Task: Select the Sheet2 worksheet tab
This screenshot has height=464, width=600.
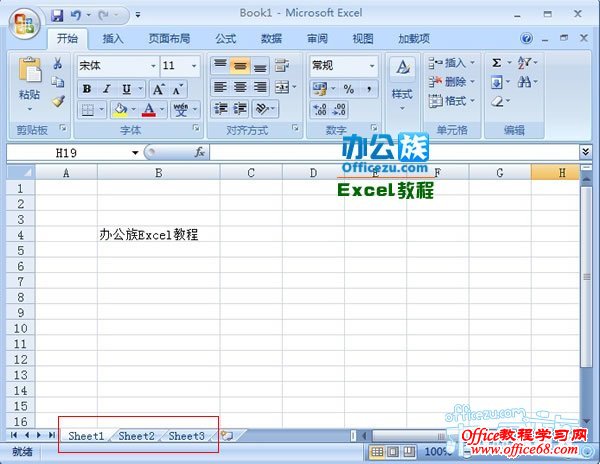Action: click(x=136, y=436)
